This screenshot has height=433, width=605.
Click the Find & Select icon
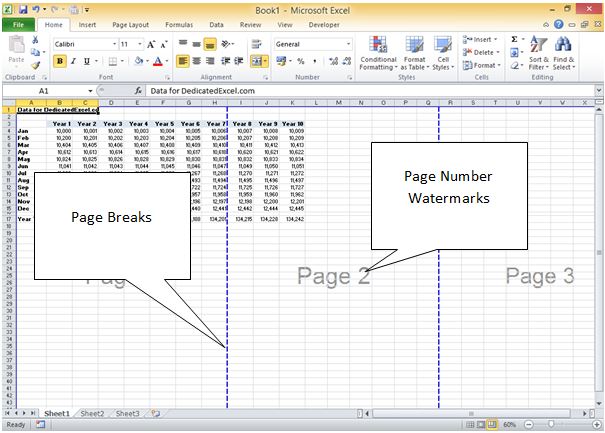click(x=564, y=54)
